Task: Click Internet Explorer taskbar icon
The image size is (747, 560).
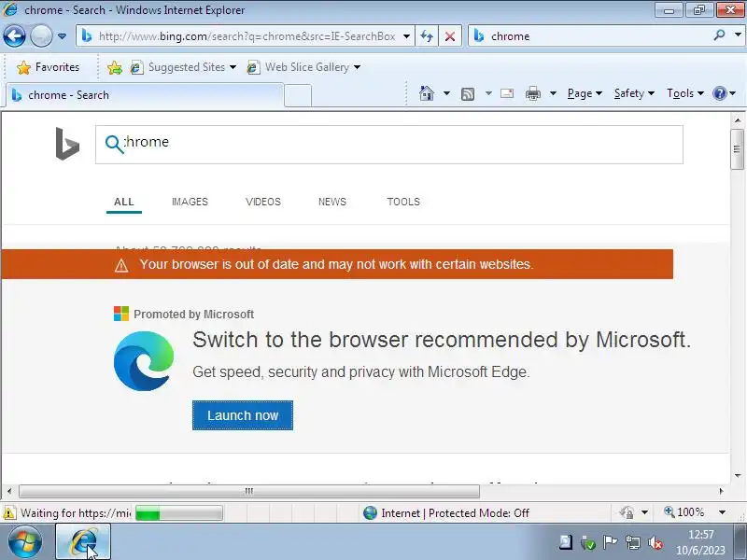Action: [x=83, y=542]
